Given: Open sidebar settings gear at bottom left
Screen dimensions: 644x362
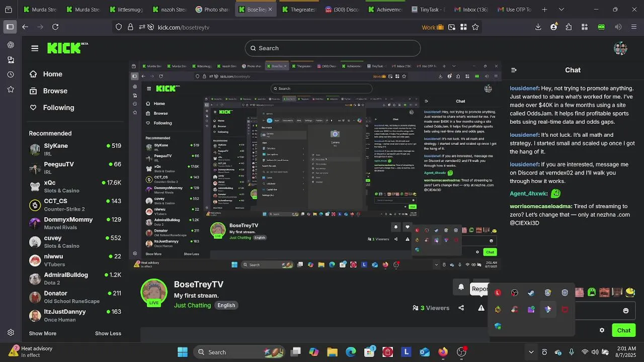Looking at the screenshot, I should [10, 333].
